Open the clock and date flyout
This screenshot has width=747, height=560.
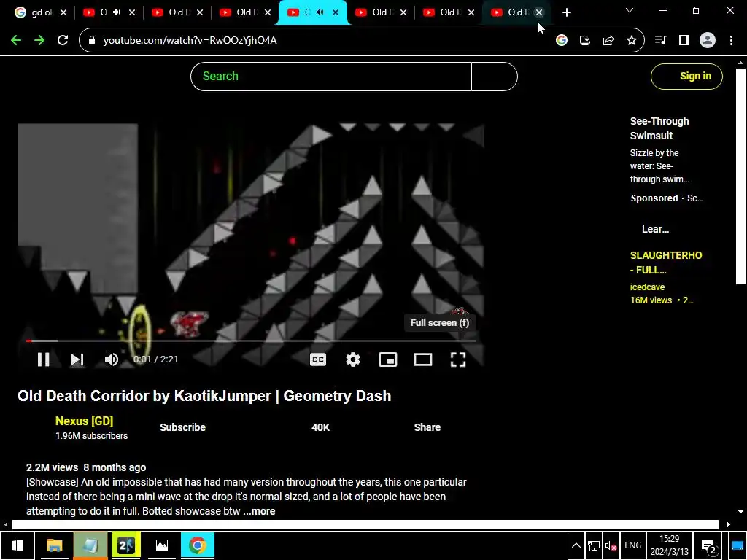pos(669,545)
